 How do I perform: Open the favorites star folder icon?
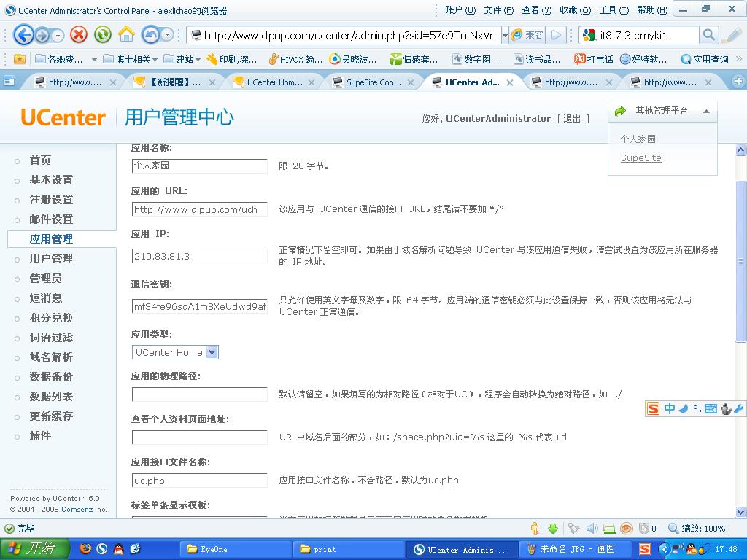20,59
